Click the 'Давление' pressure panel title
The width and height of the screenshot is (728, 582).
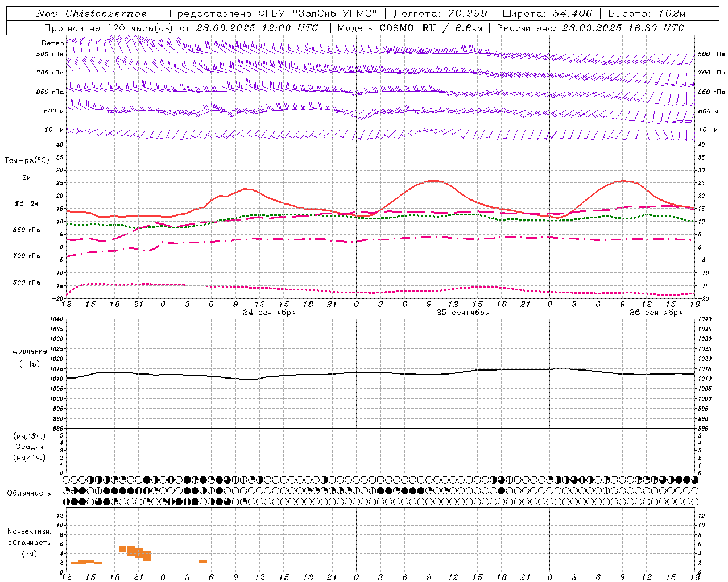tap(28, 351)
